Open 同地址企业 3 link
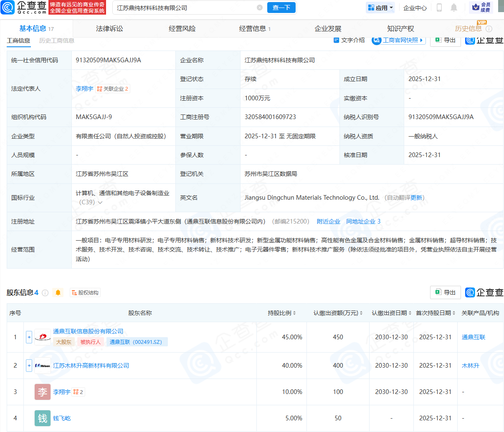The width and height of the screenshot is (504, 432). (x=363, y=221)
